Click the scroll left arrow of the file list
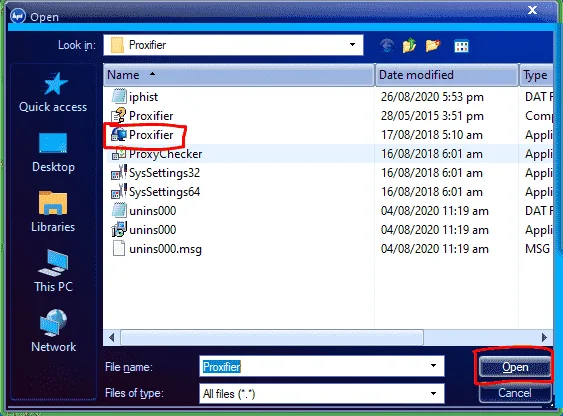Screen dimensions: 563x416 coord(112,337)
